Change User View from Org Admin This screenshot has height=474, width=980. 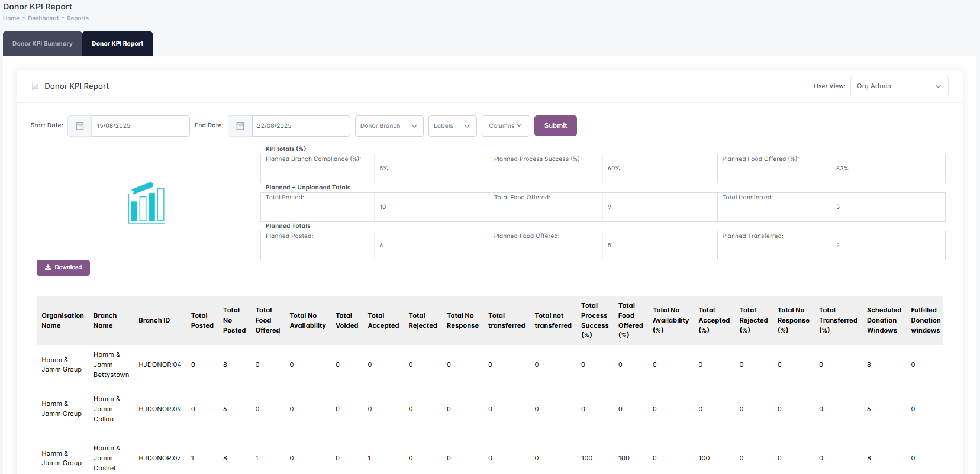[898, 86]
